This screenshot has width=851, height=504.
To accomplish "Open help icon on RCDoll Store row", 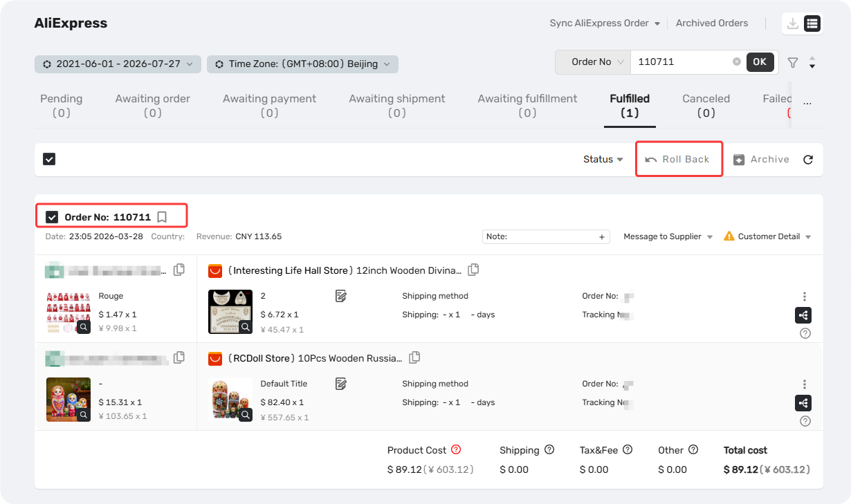I will coord(805,421).
